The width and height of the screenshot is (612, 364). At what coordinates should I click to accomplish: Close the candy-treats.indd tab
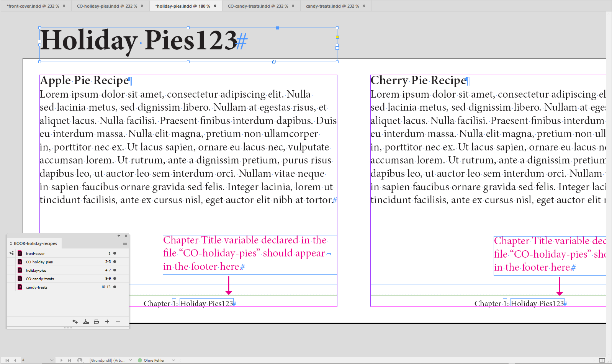[x=364, y=6]
